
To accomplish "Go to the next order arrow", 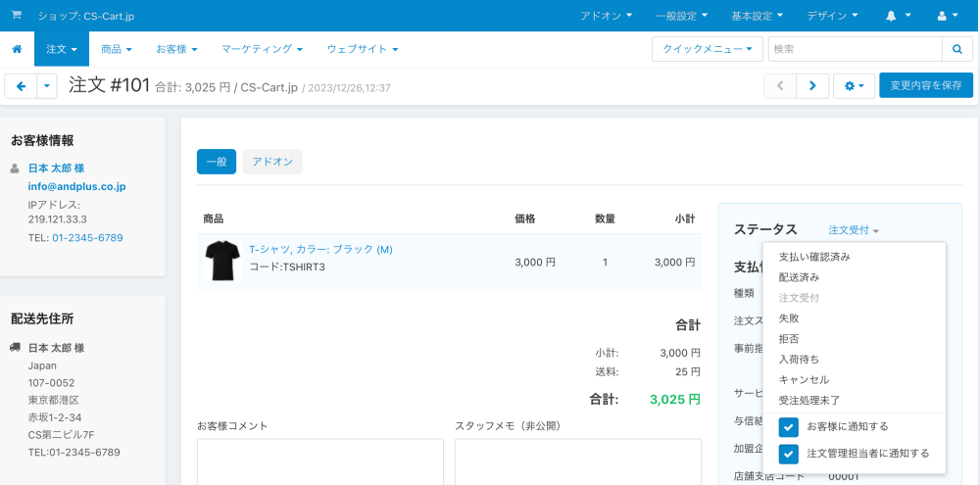I will point(812,86).
